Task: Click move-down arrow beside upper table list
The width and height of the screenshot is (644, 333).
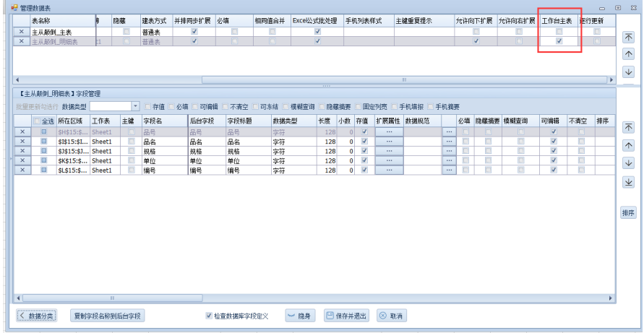Action: (x=628, y=72)
